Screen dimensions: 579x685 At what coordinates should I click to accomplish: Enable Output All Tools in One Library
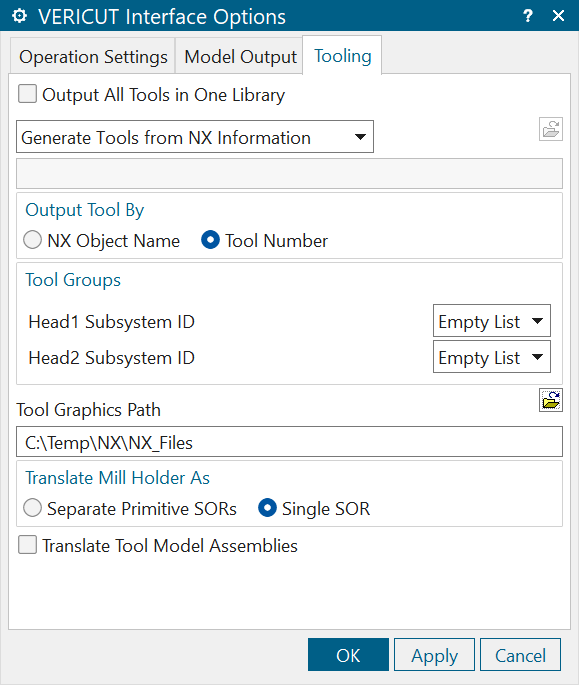27,94
